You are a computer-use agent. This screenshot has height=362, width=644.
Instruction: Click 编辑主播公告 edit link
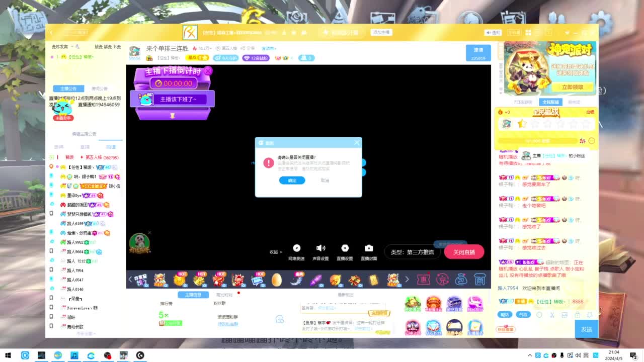(84, 134)
